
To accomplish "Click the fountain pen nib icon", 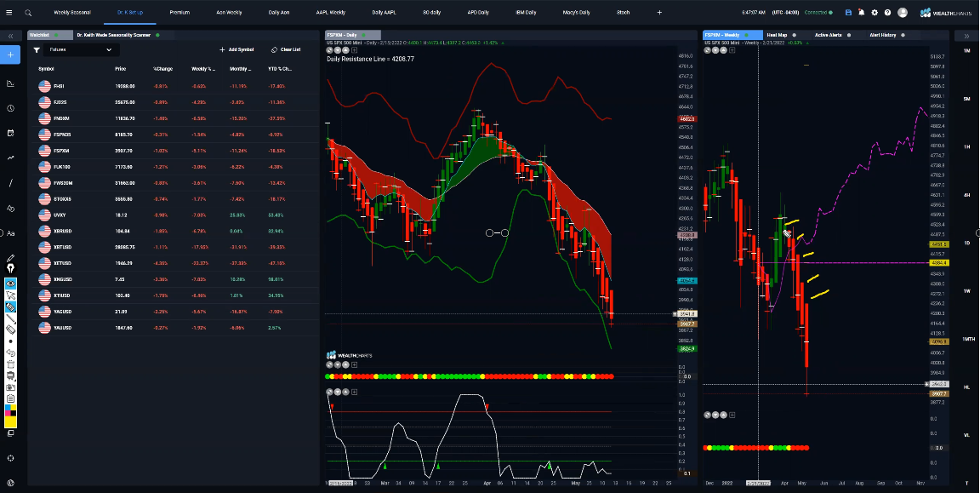I will pyautogui.click(x=10, y=268).
